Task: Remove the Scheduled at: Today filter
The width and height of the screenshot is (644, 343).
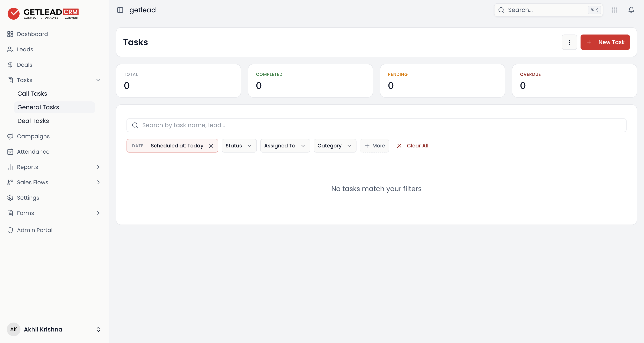Action: coord(211,146)
